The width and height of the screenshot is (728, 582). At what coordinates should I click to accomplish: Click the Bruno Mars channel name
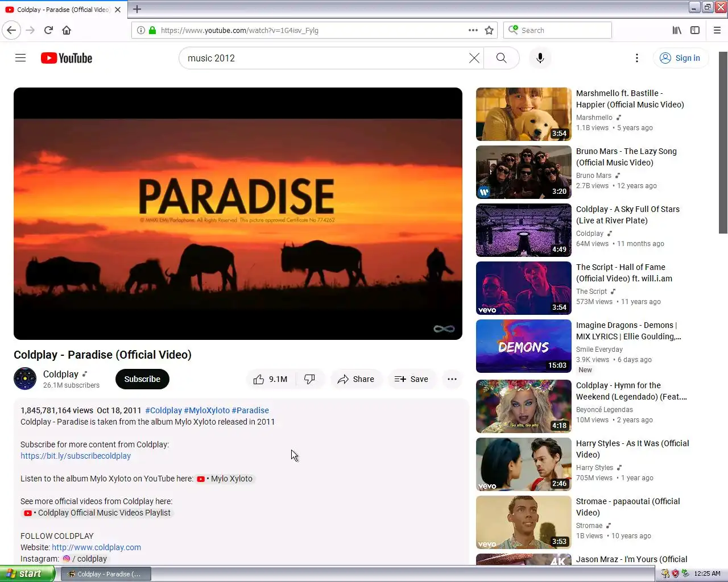pos(594,176)
